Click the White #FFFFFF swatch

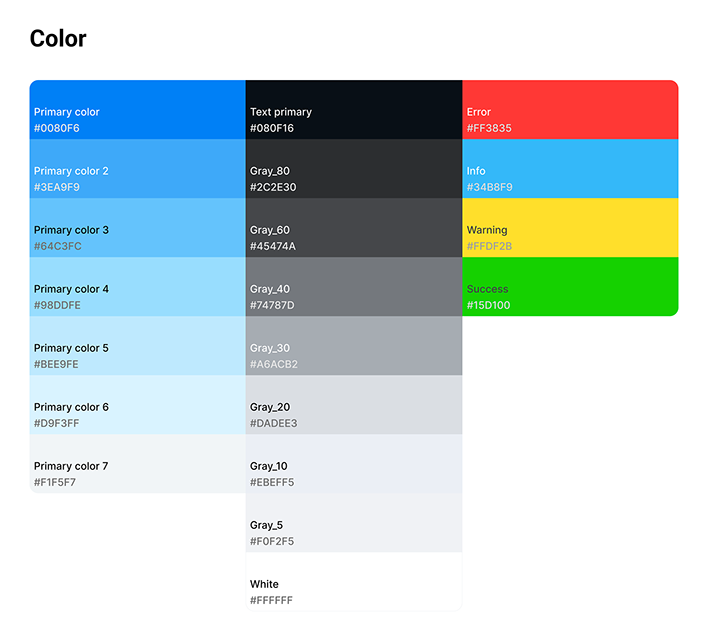point(354,581)
